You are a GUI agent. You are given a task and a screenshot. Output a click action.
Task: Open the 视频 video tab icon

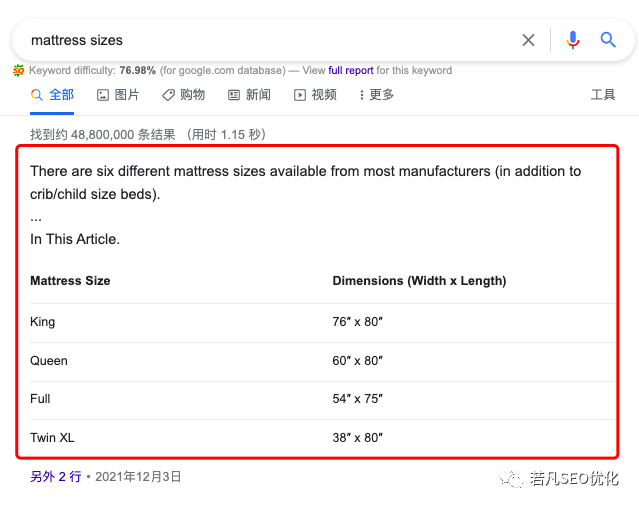pos(299,95)
